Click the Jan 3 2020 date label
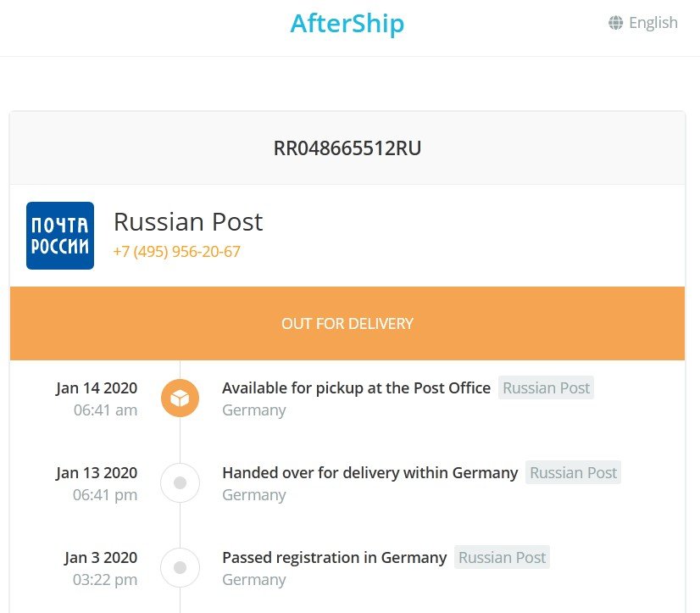 [x=101, y=557]
